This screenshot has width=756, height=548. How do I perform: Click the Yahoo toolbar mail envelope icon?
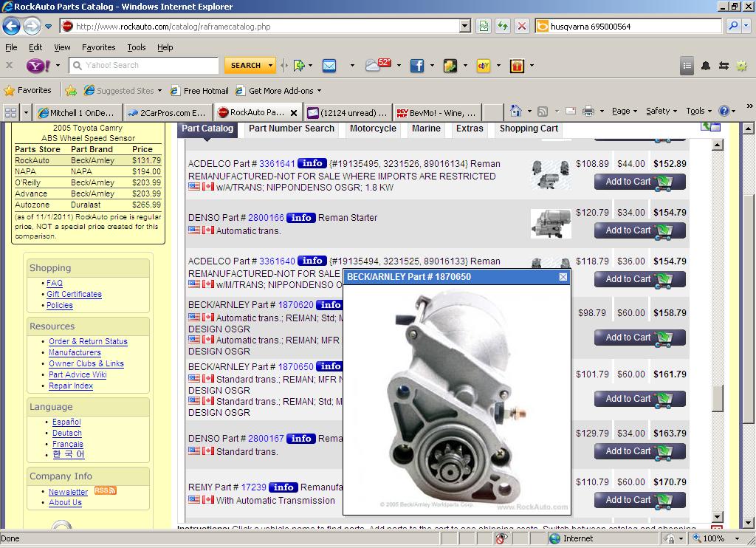tap(329, 66)
